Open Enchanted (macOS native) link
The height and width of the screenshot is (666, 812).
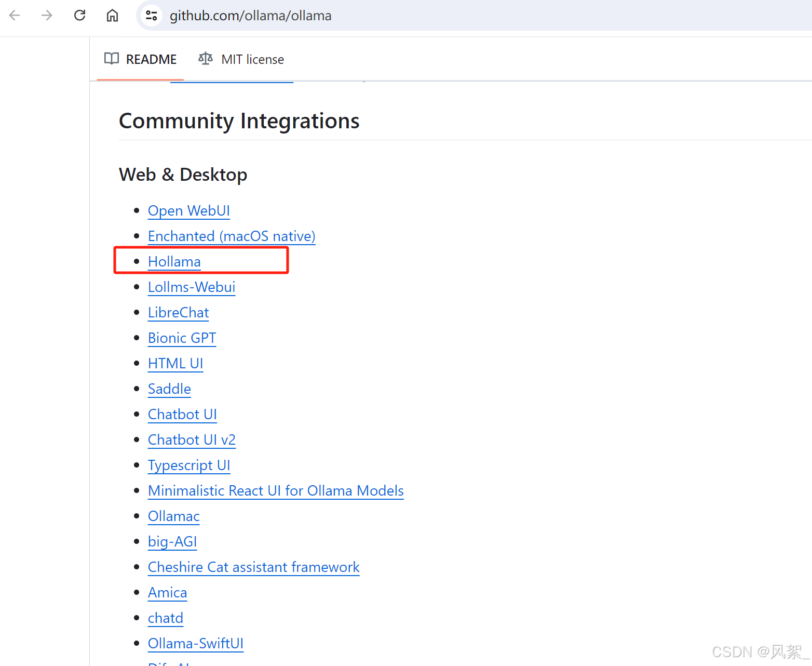point(232,236)
